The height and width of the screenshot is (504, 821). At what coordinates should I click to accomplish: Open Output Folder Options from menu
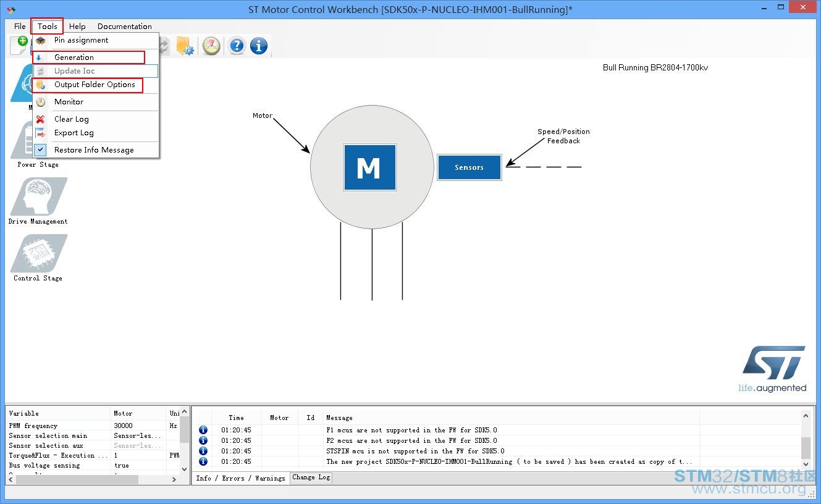coord(96,85)
